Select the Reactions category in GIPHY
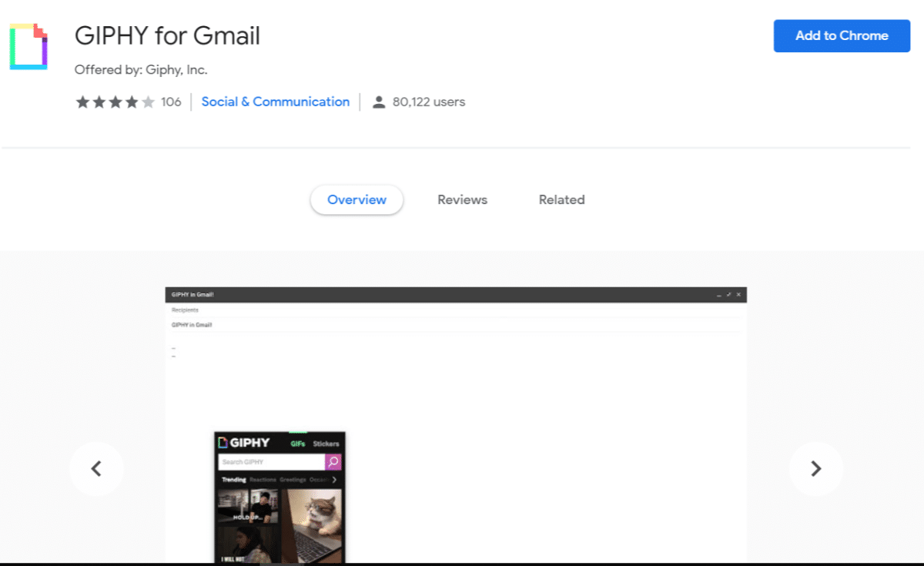Image resolution: width=924 pixels, height=566 pixels. click(x=263, y=480)
